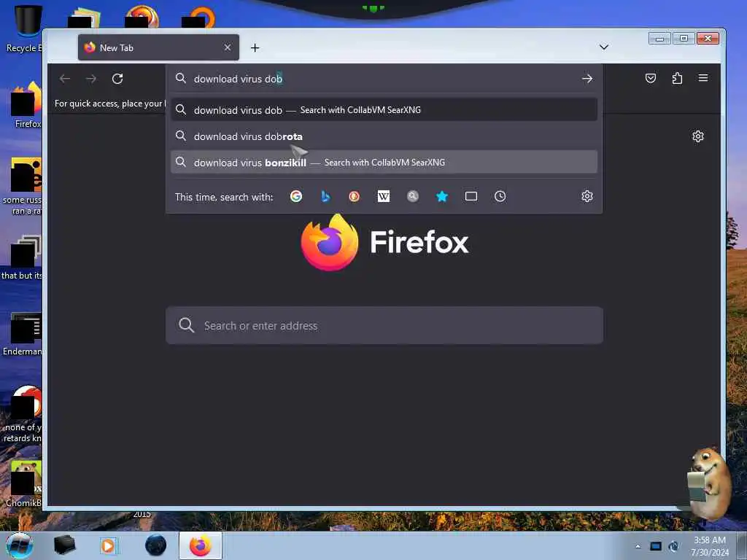Select the New Tab tab

click(x=158, y=47)
